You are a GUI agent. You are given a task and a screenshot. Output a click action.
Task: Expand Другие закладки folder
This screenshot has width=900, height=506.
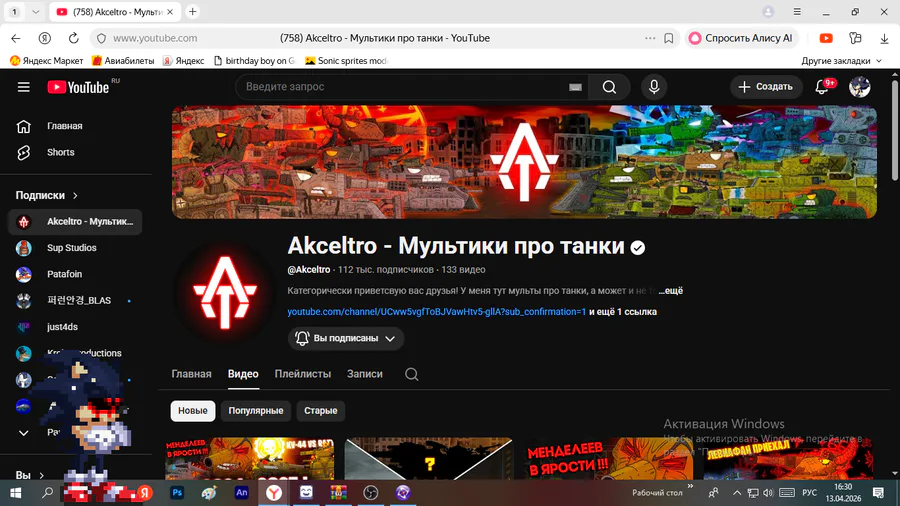click(x=841, y=61)
